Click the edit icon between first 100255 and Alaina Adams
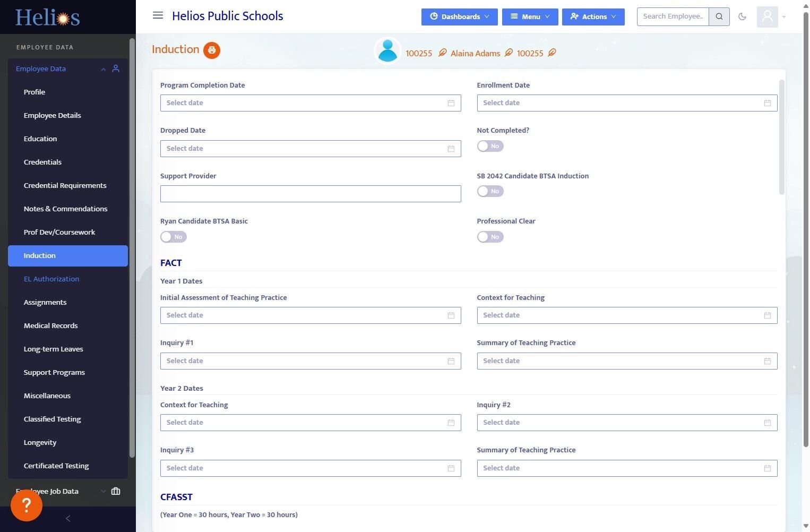Image resolution: width=810 pixels, height=532 pixels. pyautogui.click(x=442, y=53)
